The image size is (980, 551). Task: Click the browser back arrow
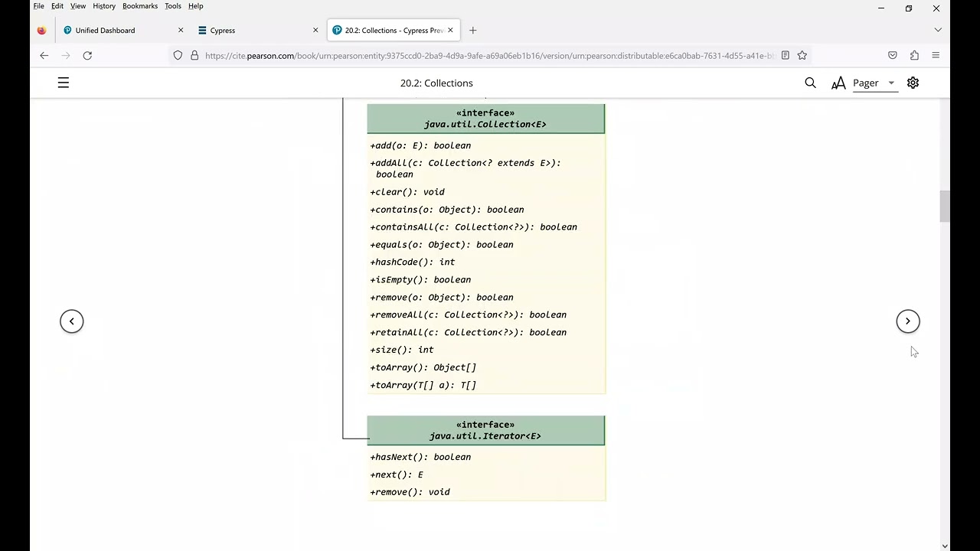pyautogui.click(x=44, y=55)
